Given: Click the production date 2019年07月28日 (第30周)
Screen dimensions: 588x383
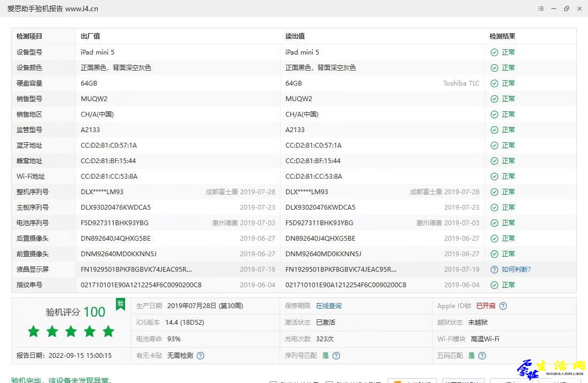Looking at the screenshot, I should coord(205,306).
